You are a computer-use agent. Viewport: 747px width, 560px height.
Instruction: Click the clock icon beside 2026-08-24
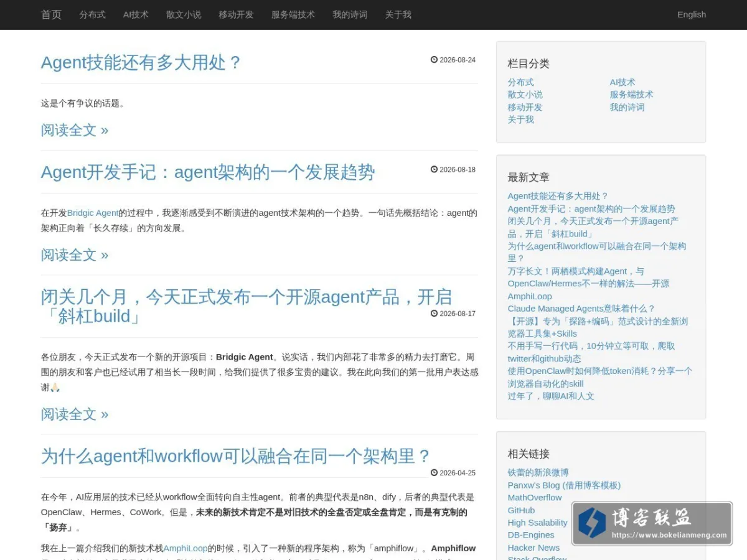pos(434,60)
